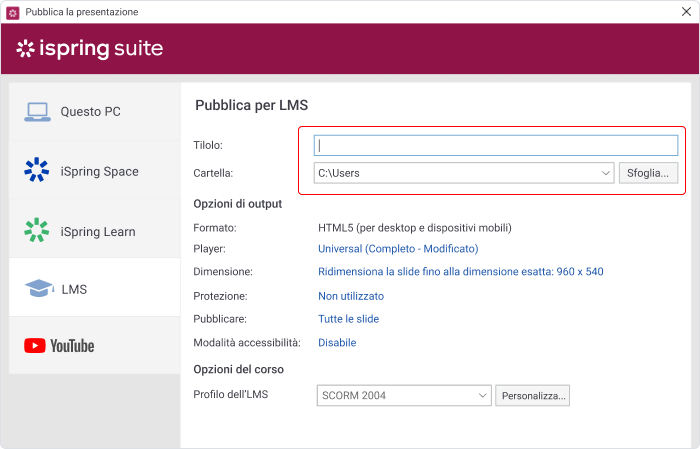The height and width of the screenshot is (449, 700).
Task: Open the Tutte le slide link
Action: [x=348, y=319]
